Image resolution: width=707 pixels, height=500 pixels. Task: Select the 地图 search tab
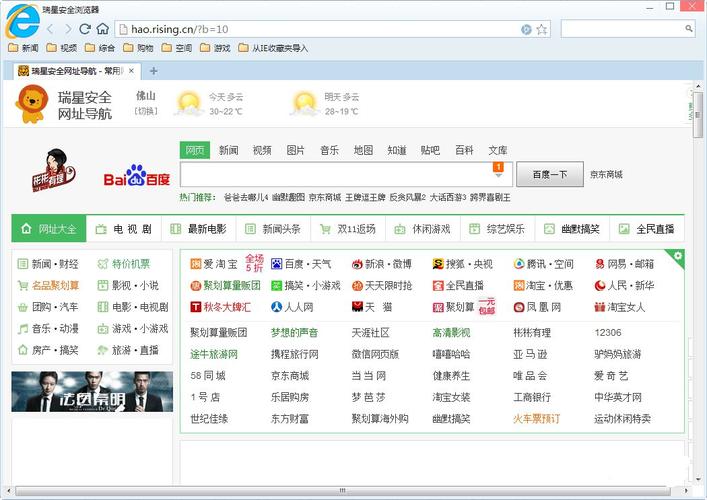(363, 150)
